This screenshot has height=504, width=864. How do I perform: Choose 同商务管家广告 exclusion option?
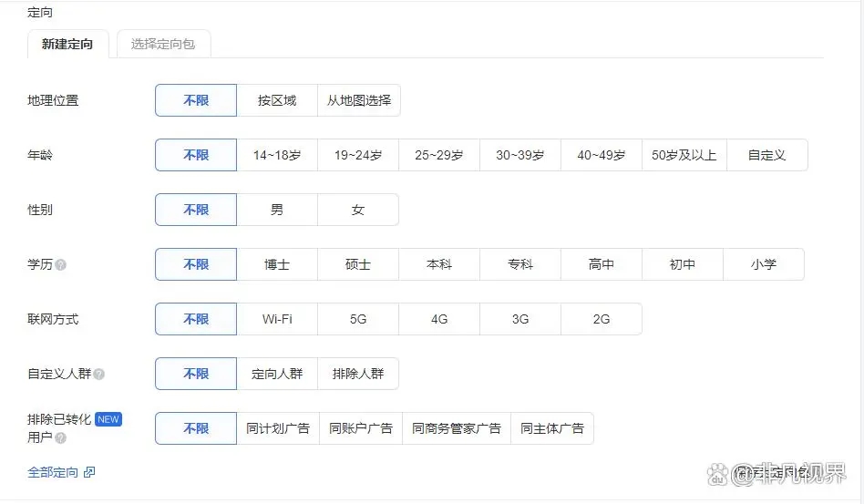coord(457,428)
